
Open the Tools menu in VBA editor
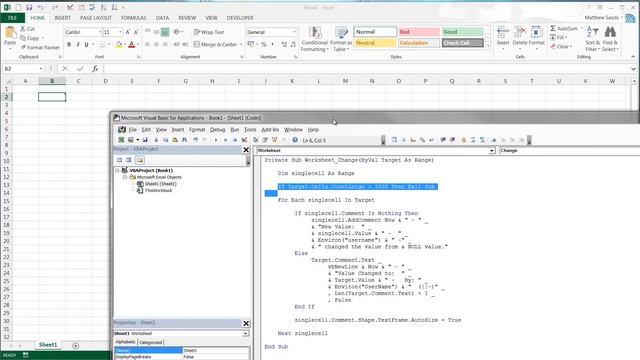point(250,129)
